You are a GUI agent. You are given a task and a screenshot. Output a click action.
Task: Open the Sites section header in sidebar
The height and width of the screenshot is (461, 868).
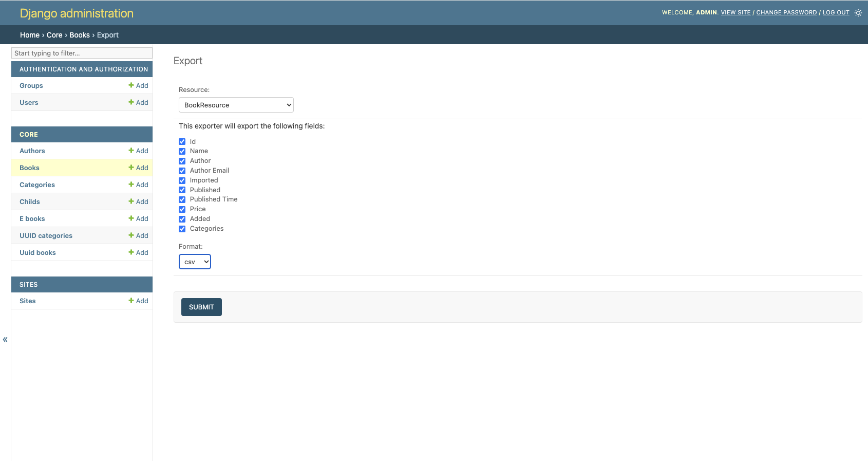(x=29, y=284)
